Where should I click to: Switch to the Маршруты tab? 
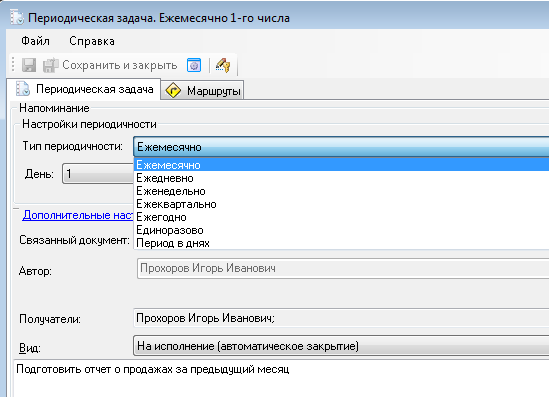coord(202,91)
